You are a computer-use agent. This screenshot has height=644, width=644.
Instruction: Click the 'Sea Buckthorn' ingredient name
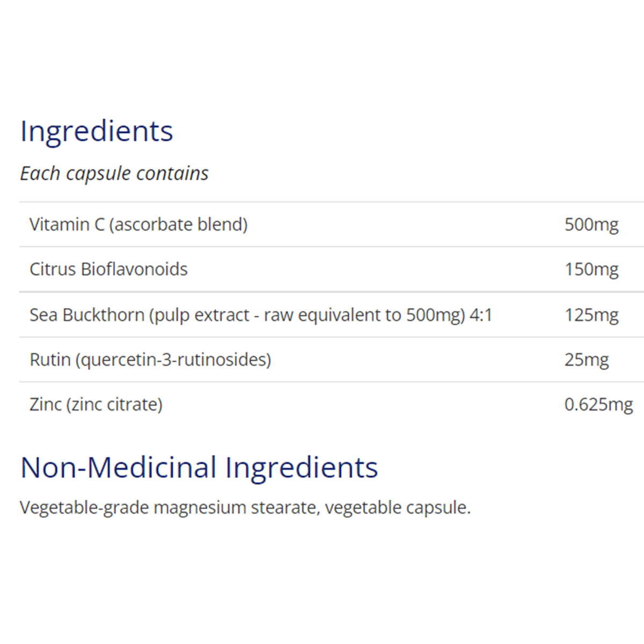(87, 314)
